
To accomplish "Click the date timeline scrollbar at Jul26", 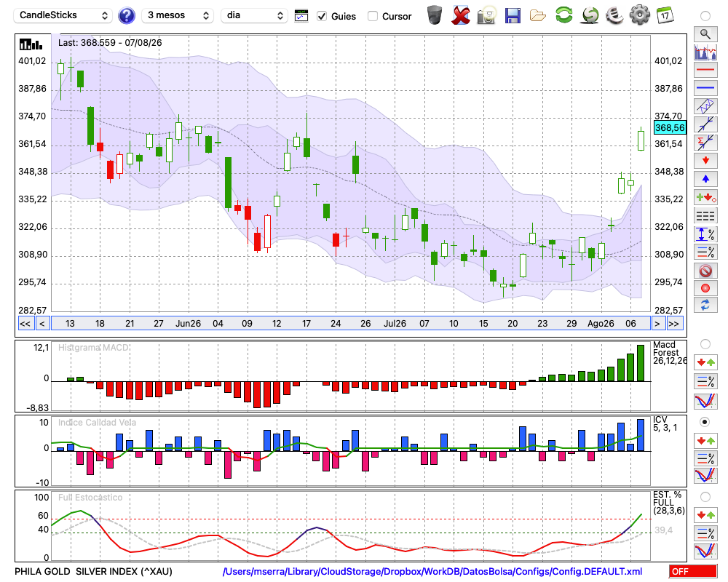I will tap(395, 324).
